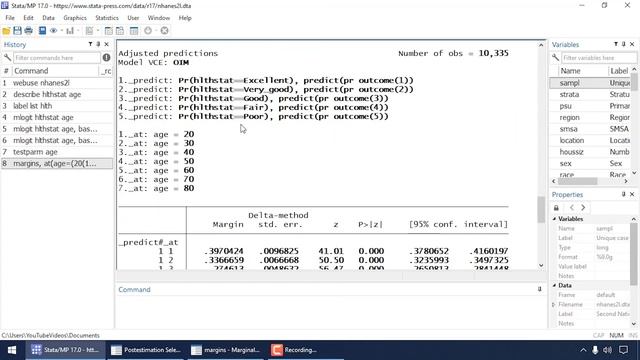Select the 'houssiz' variable row
The height and width of the screenshot is (360, 640).
590,152
